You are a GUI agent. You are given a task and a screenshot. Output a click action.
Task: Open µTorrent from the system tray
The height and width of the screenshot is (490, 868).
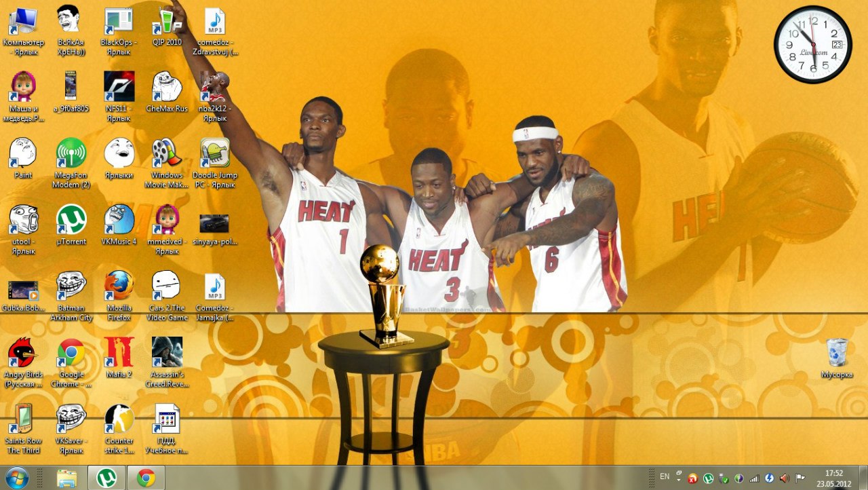tap(709, 478)
